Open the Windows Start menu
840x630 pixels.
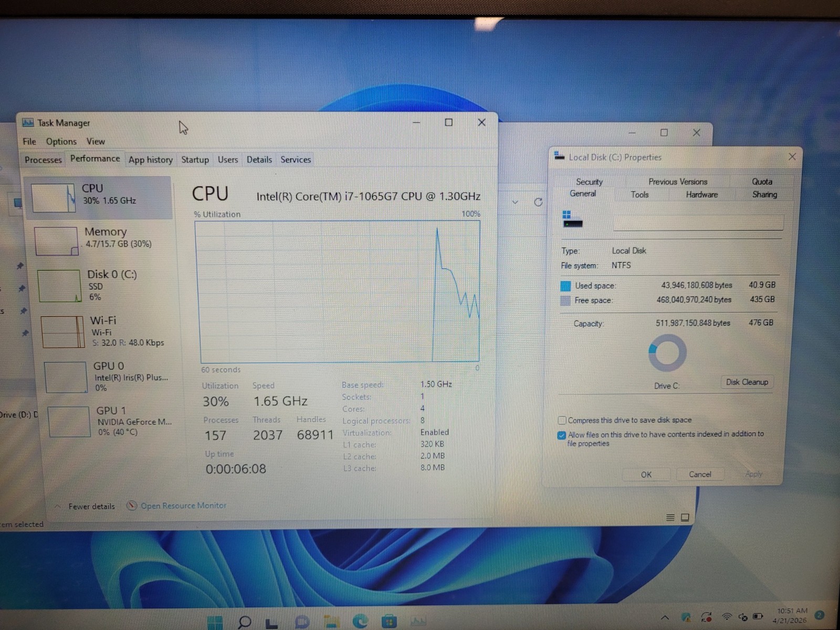215,622
